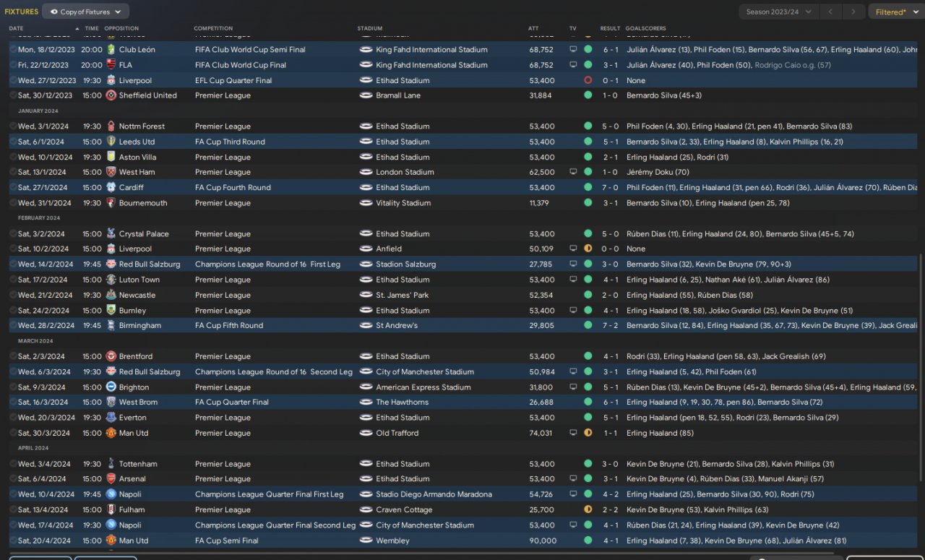Sort by the Att column header
This screenshot has height=560, width=925.
pyautogui.click(x=533, y=28)
